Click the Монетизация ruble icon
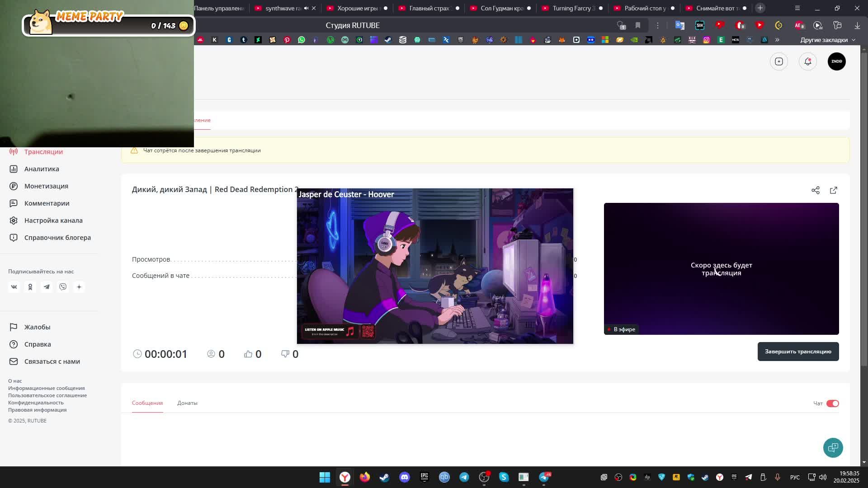868x488 pixels. [x=14, y=186]
